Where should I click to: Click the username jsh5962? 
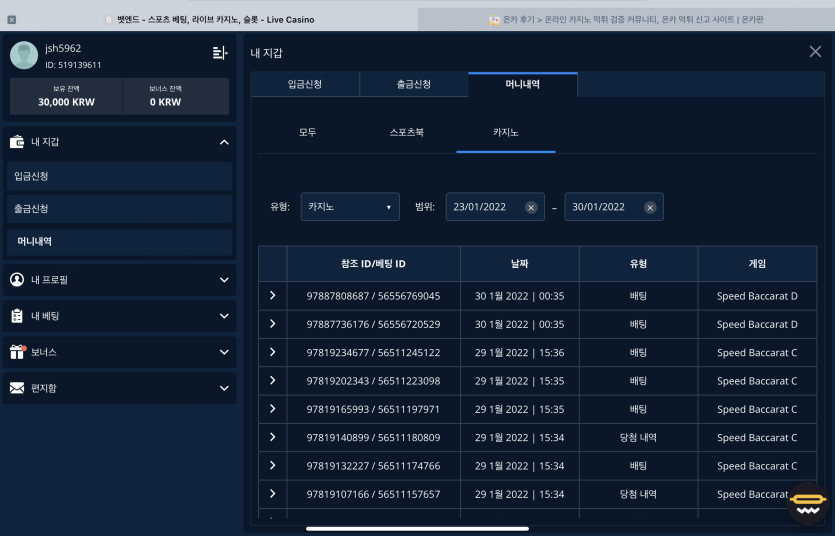pos(63,48)
